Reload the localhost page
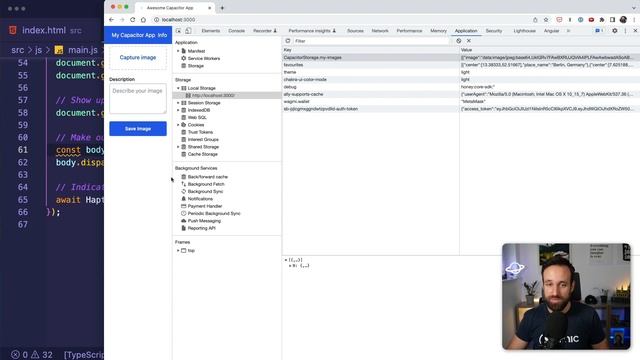Screen dimensions: 640x360 [x=132, y=20]
